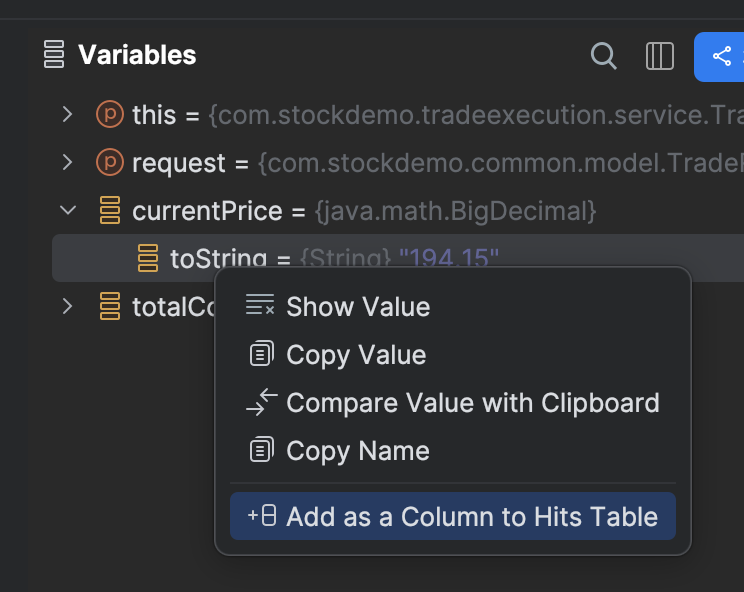The image size is (744, 592).
Task: Choose Show Value from context menu
Action: pyautogui.click(x=358, y=307)
